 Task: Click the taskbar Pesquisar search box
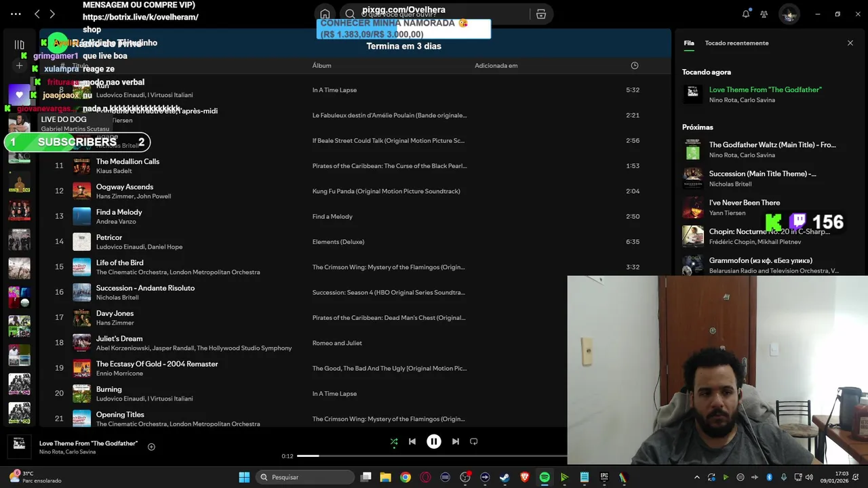click(x=305, y=477)
